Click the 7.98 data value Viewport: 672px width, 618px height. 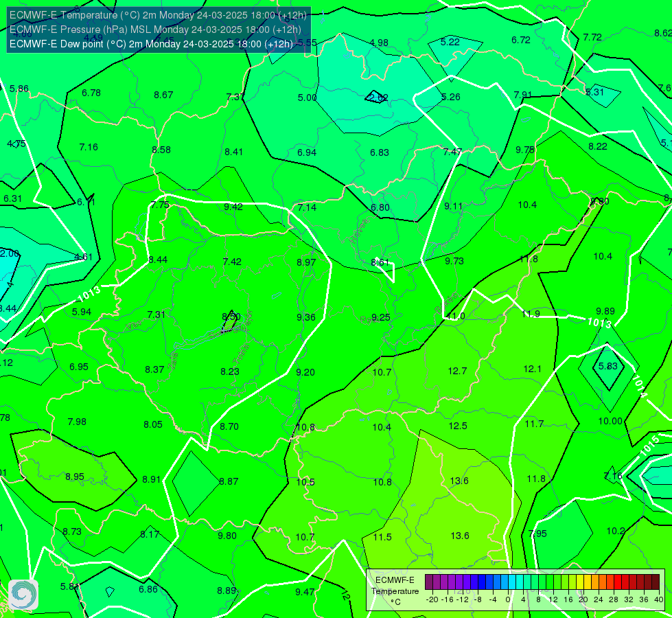77,422
